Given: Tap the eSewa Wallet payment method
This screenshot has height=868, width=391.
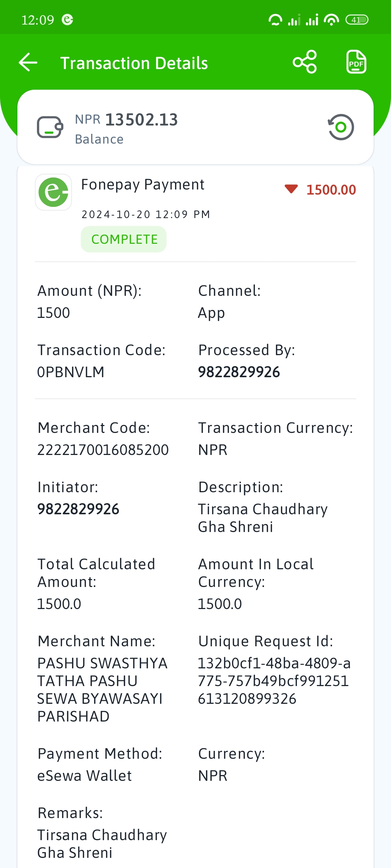Looking at the screenshot, I should (x=85, y=776).
